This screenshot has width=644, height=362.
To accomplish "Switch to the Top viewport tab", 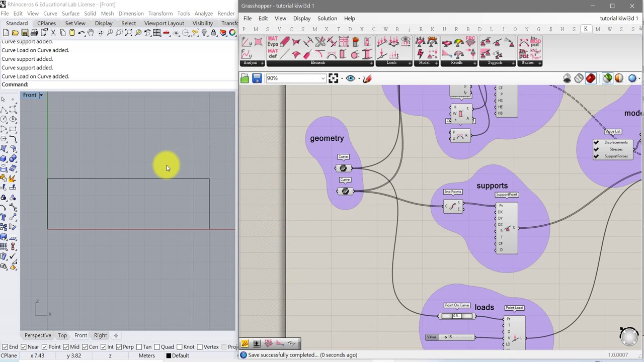I will pyautogui.click(x=62, y=335).
